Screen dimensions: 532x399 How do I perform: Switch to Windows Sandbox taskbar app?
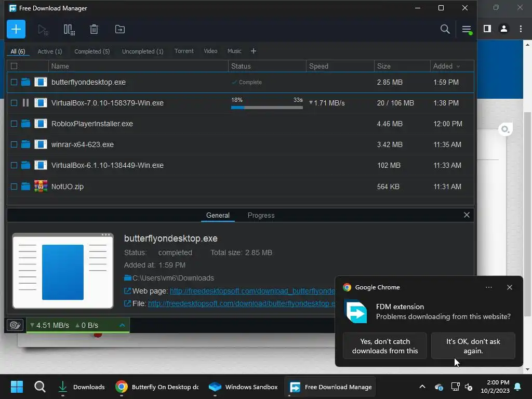tap(243, 387)
